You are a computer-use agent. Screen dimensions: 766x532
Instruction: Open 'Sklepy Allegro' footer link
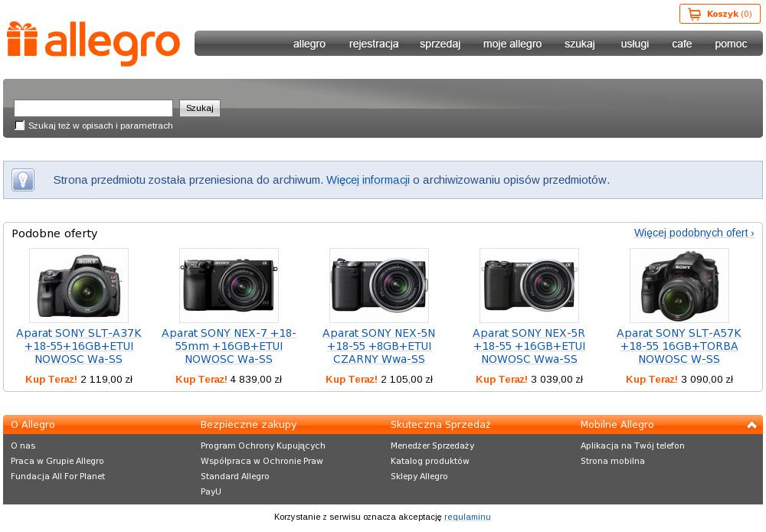point(419,476)
